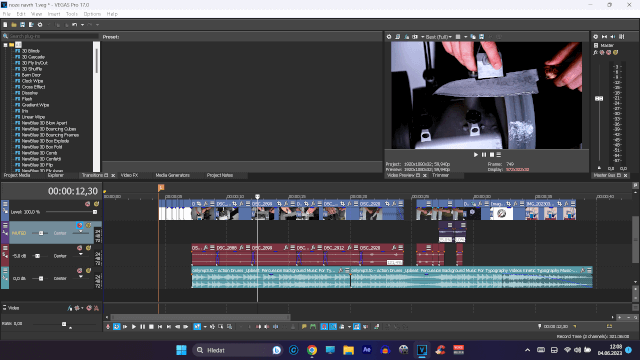
Task: Toggle Loop Playback in the transport bar
Action: click(x=117, y=327)
